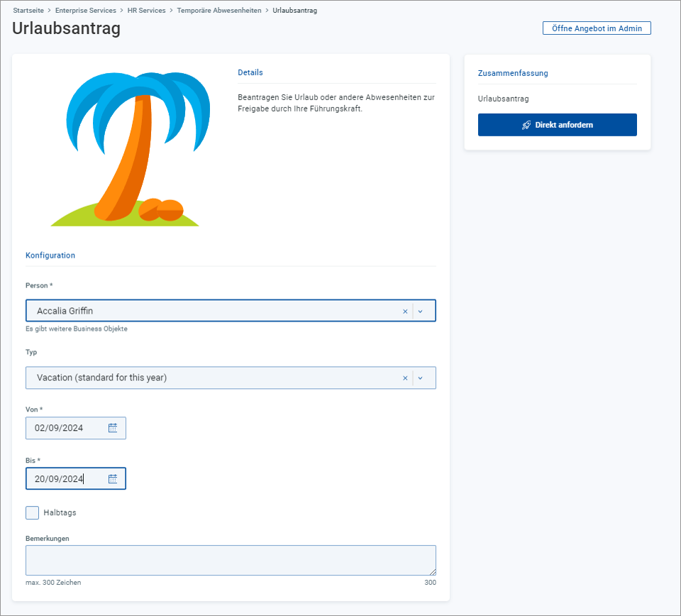Open Temporäre Abwesenheiten breadcrumb
This screenshot has width=681, height=616.
coord(219,11)
